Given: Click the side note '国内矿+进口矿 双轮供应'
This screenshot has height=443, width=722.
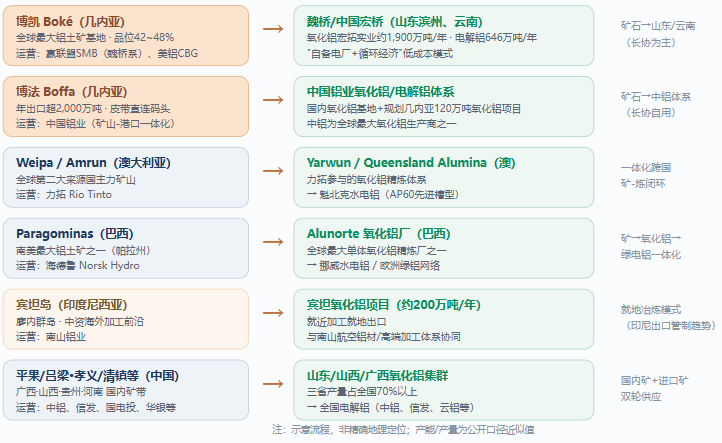Looking at the screenshot, I should (654, 388).
